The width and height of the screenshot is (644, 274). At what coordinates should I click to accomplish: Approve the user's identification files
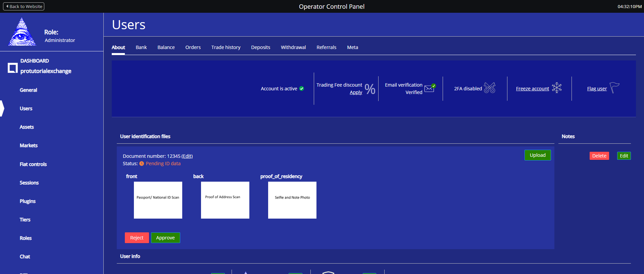pyautogui.click(x=165, y=238)
